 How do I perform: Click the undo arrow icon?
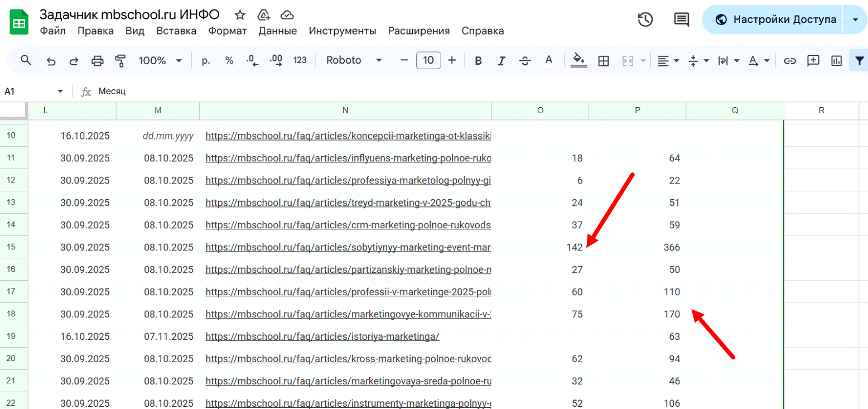pyautogui.click(x=51, y=61)
